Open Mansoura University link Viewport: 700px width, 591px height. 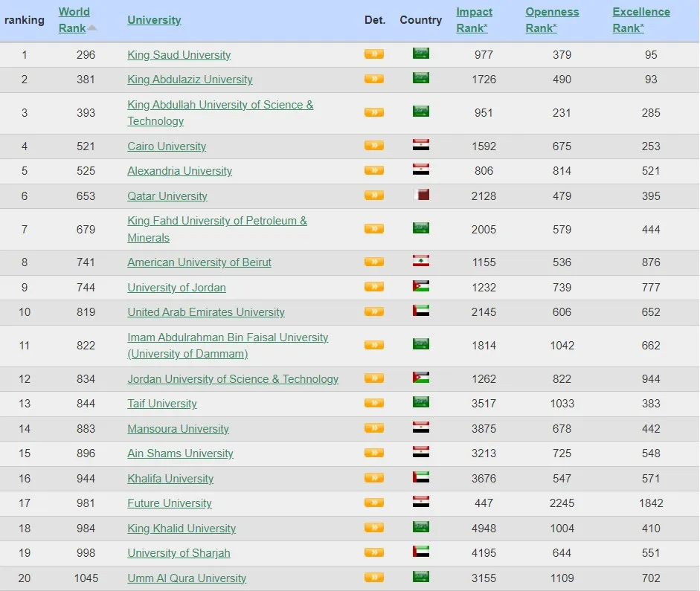178,429
